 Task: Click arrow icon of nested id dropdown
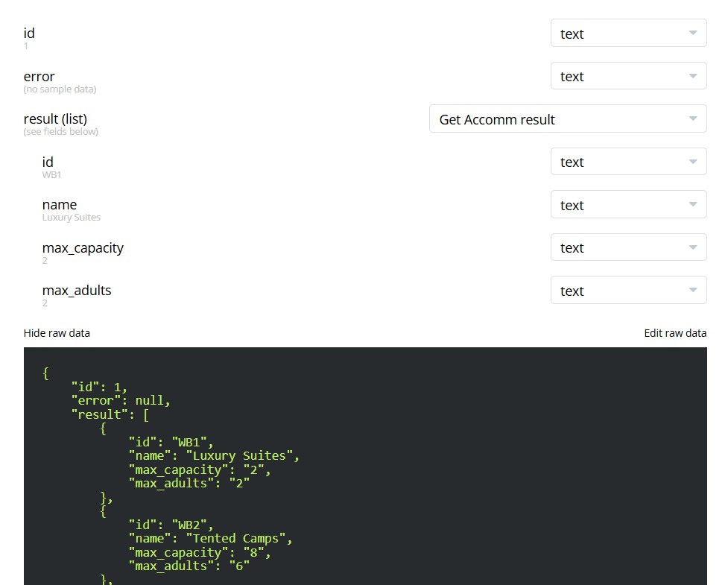pos(693,162)
